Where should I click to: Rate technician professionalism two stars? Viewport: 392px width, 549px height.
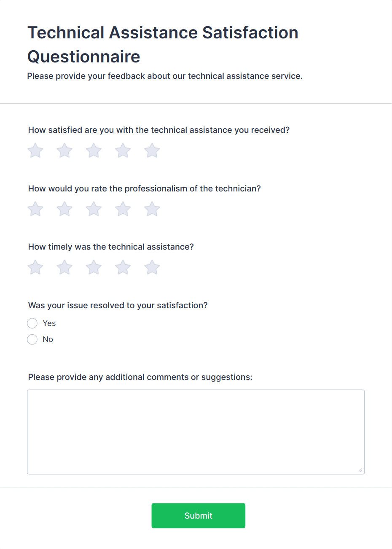(64, 209)
